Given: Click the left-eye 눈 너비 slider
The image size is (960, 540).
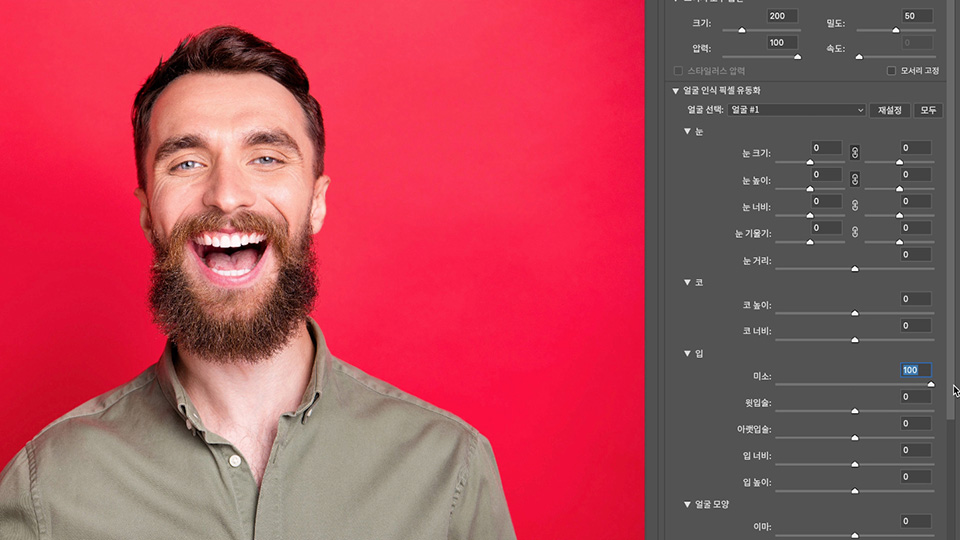Looking at the screenshot, I should pyautogui.click(x=810, y=216).
